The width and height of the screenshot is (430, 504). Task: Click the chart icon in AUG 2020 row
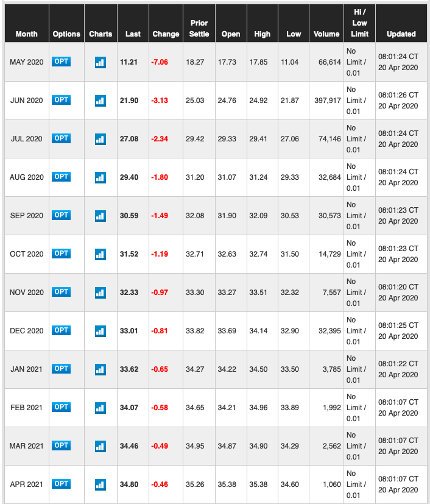(100, 177)
